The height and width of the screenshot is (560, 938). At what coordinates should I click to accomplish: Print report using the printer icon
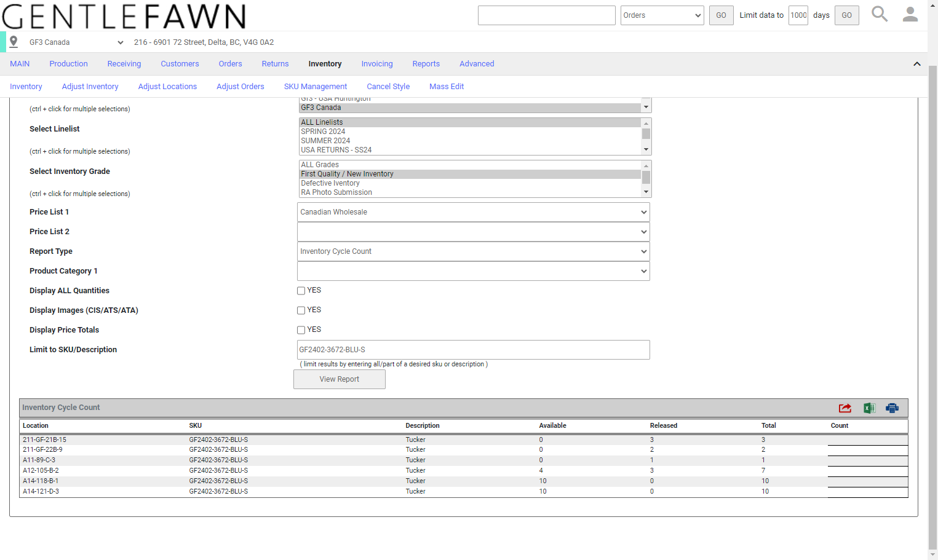pyautogui.click(x=892, y=408)
